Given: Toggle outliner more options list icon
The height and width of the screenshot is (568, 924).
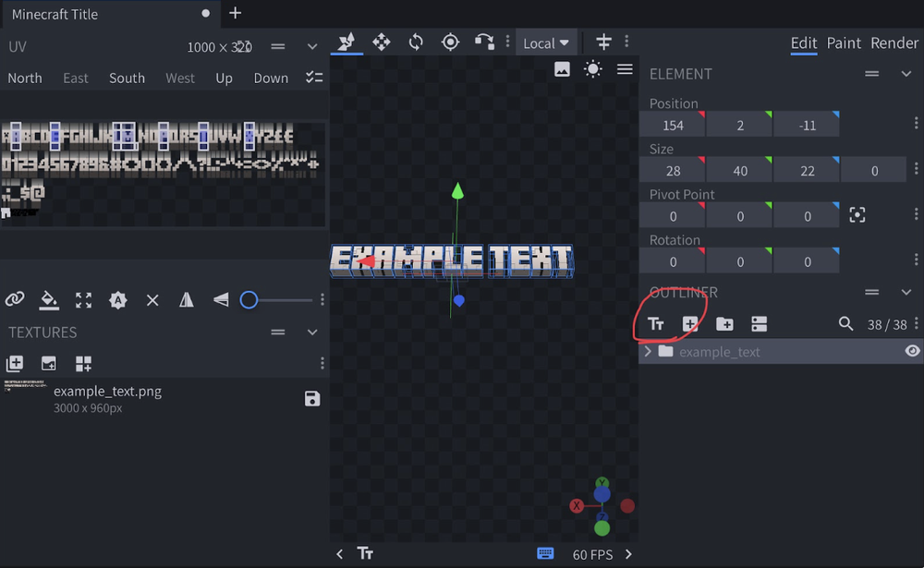Looking at the screenshot, I should tap(759, 323).
